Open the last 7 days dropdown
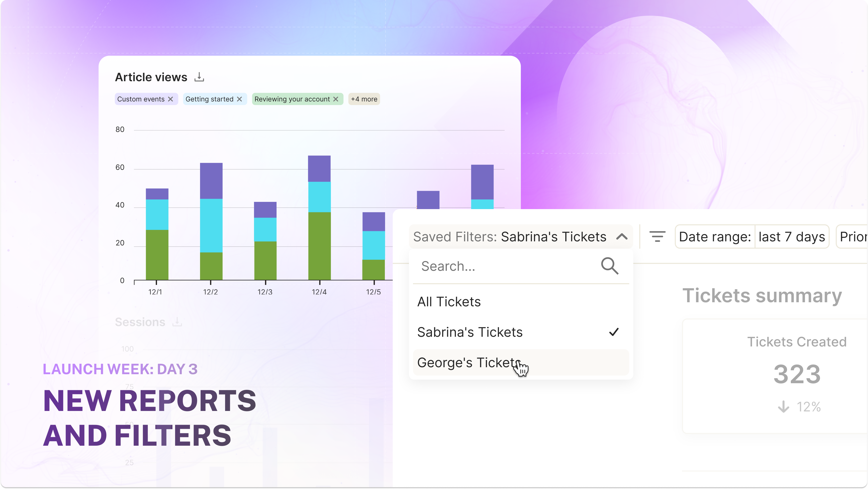 click(792, 237)
